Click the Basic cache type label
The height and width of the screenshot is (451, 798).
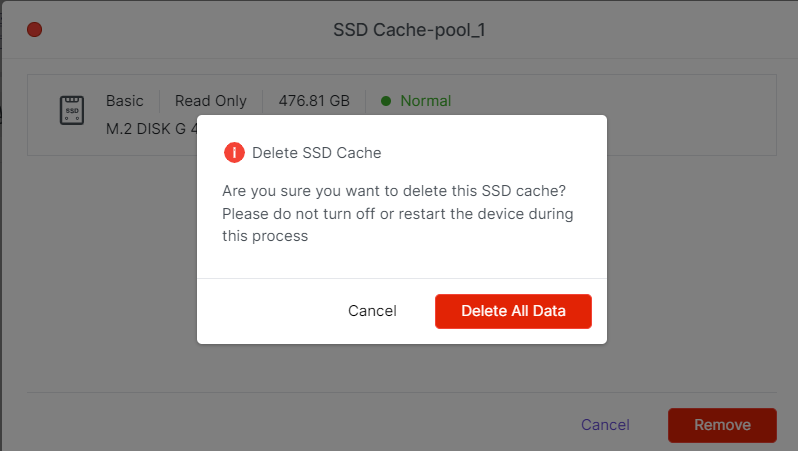click(125, 101)
